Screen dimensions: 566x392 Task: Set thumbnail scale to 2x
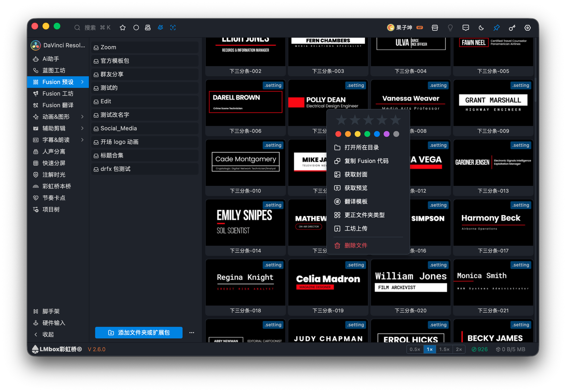pos(459,349)
